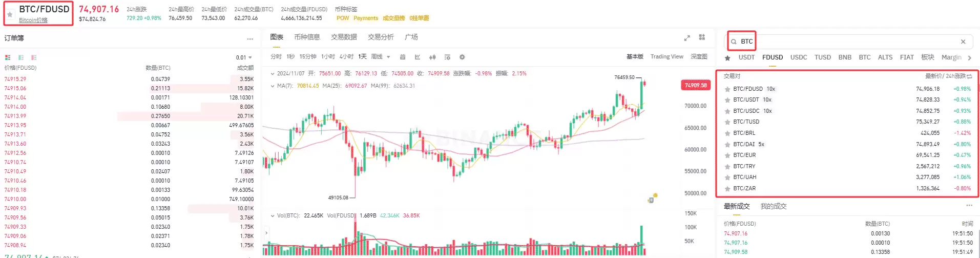
Task: Switch the price and 24h change columns
Action: click(x=969, y=76)
